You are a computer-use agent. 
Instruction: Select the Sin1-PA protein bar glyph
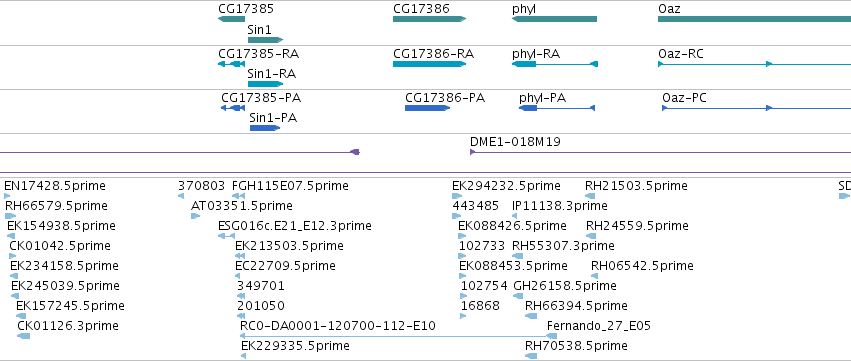[x=265, y=128]
